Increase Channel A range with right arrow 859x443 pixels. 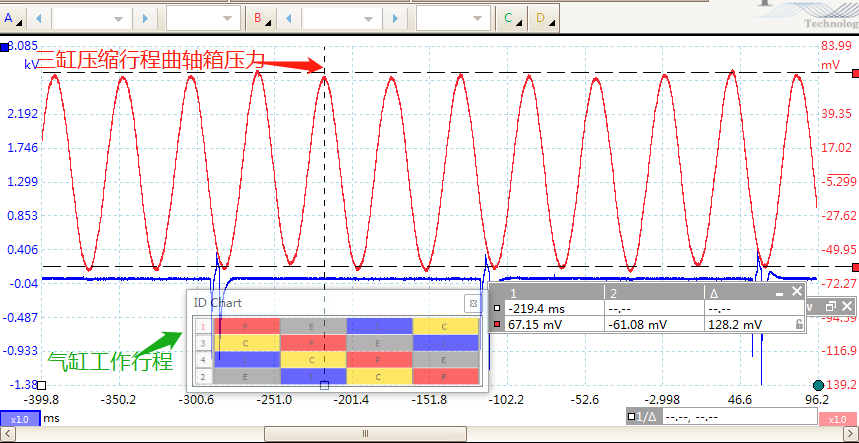click(x=145, y=19)
